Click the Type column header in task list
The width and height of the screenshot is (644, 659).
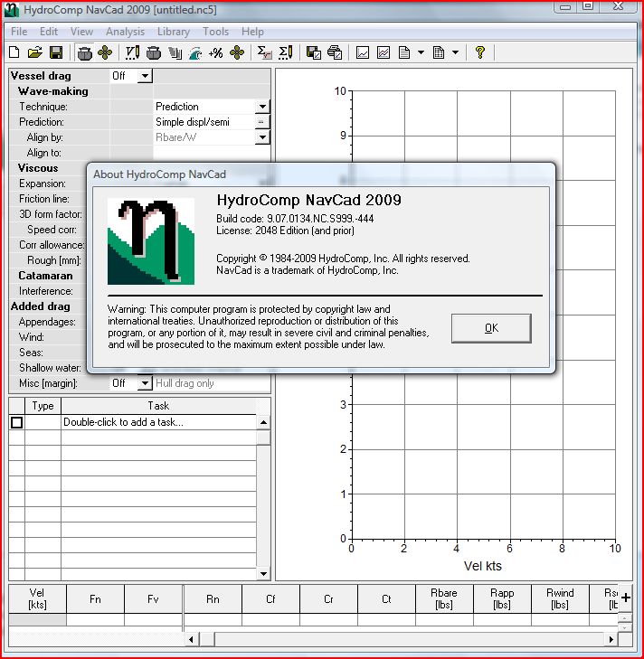(x=43, y=406)
